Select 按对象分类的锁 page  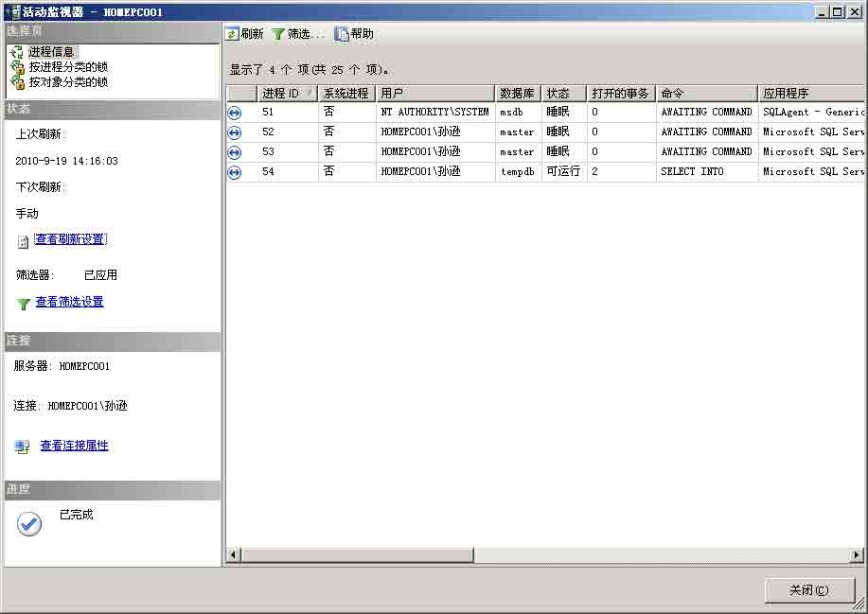point(67,82)
